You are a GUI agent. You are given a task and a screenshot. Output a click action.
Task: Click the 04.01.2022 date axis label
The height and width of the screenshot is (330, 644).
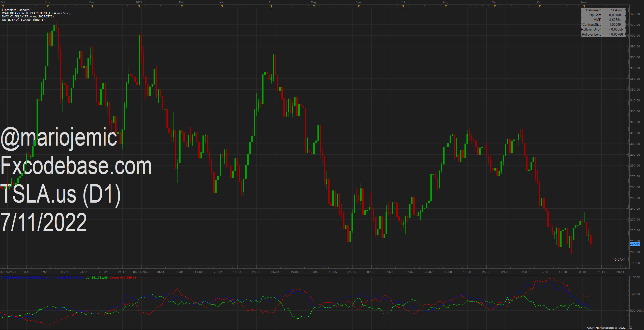141,272
